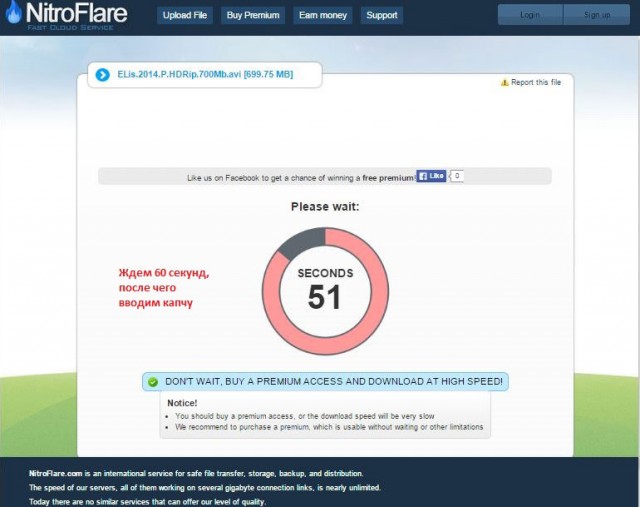
Task: Hit the Facebook Like button
Action: (x=431, y=176)
